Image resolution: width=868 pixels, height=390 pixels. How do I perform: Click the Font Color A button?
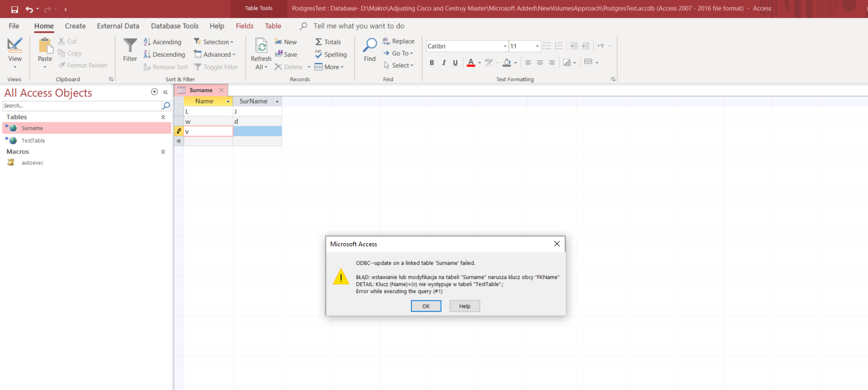pos(471,62)
